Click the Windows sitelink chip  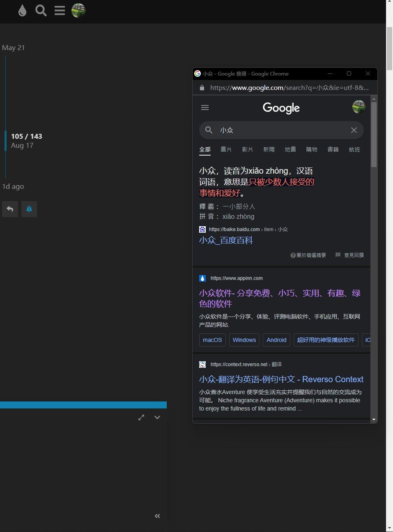coord(244,340)
